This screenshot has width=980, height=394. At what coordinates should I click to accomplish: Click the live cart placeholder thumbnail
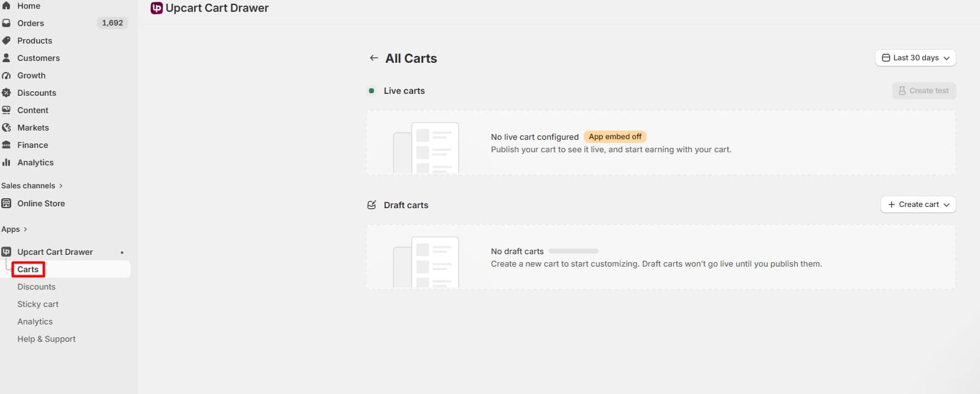coord(426,148)
